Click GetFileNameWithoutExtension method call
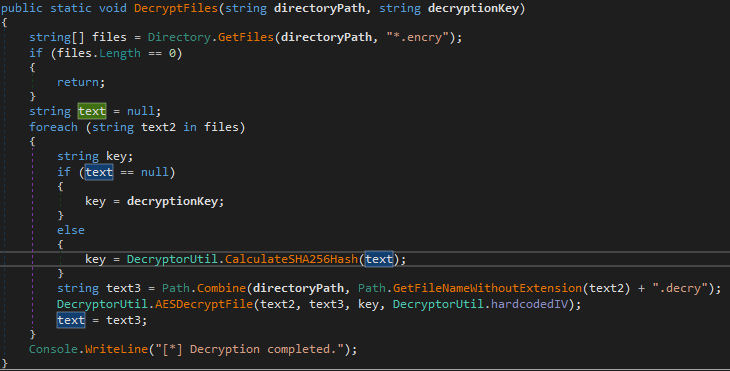Screen dimensions: 730x371 (487, 288)
